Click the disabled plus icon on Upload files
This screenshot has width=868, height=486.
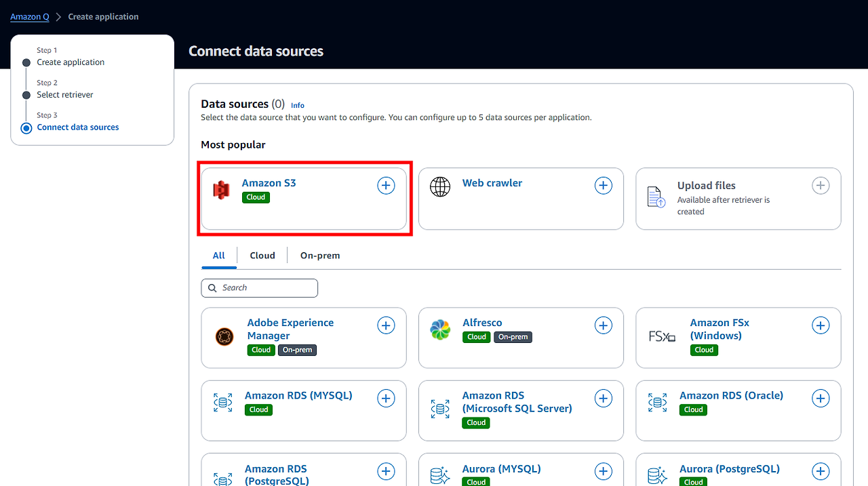coord(821,185)
